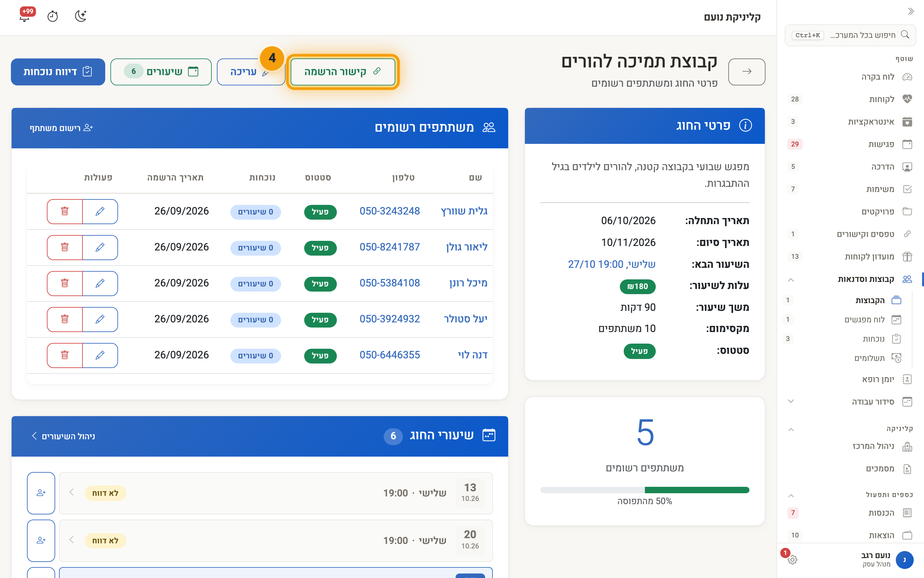
Task: Go back using the arrow button beside title
Action: (747, 72)
